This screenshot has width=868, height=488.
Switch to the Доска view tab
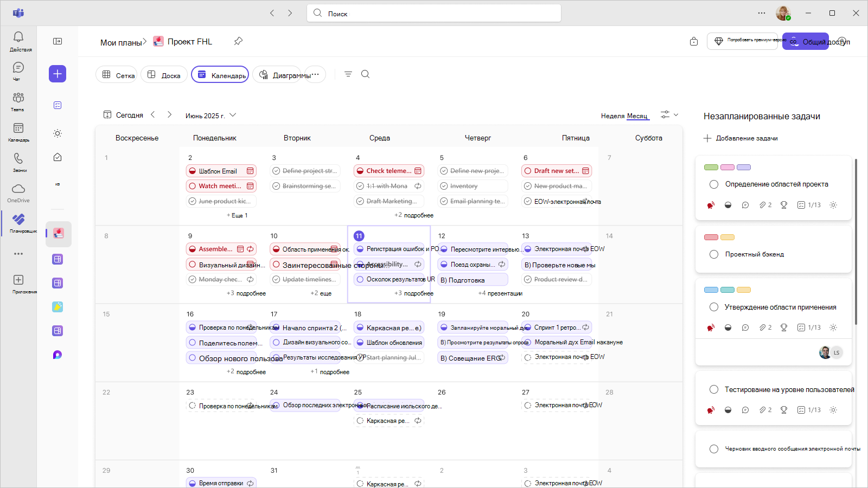click(164, 74)
